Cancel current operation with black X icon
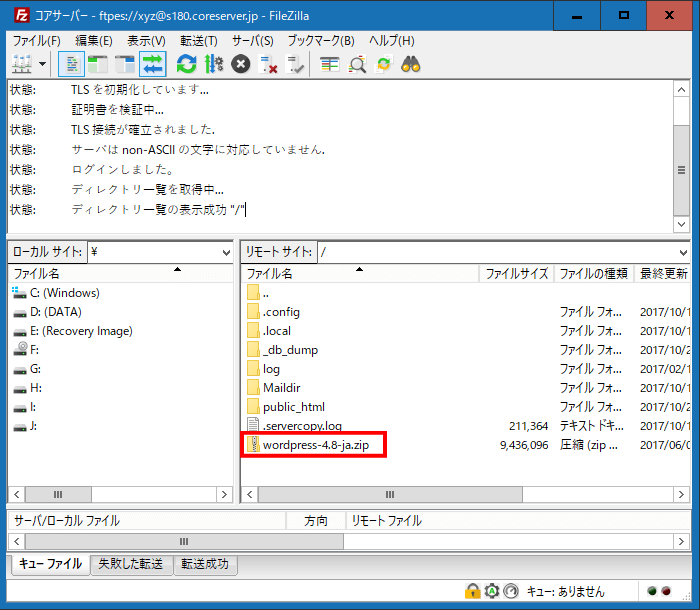Image resolution: width=700 pixels, height=610 pixels. point(241,64)
